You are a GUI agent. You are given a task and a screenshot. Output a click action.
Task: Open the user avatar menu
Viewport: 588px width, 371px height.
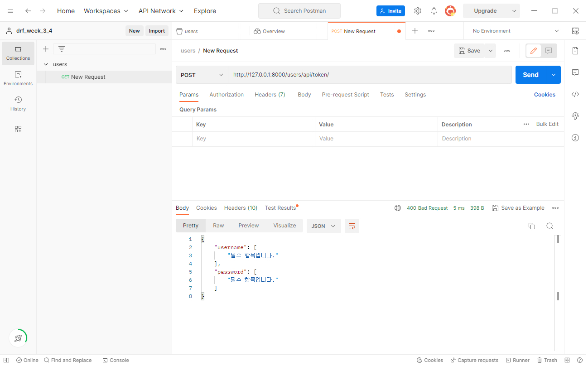tap(450, 11)
